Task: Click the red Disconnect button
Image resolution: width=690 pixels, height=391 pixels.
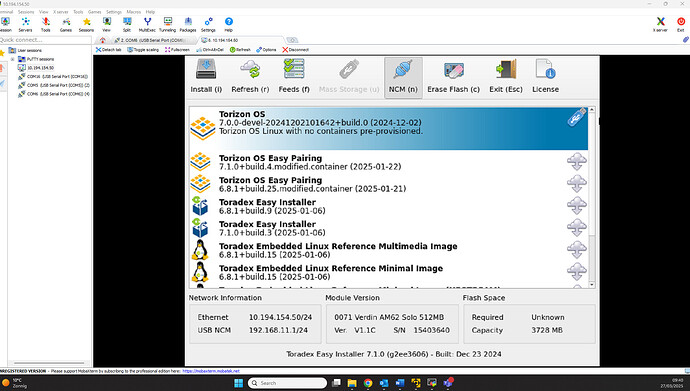Action: (296, 50)
